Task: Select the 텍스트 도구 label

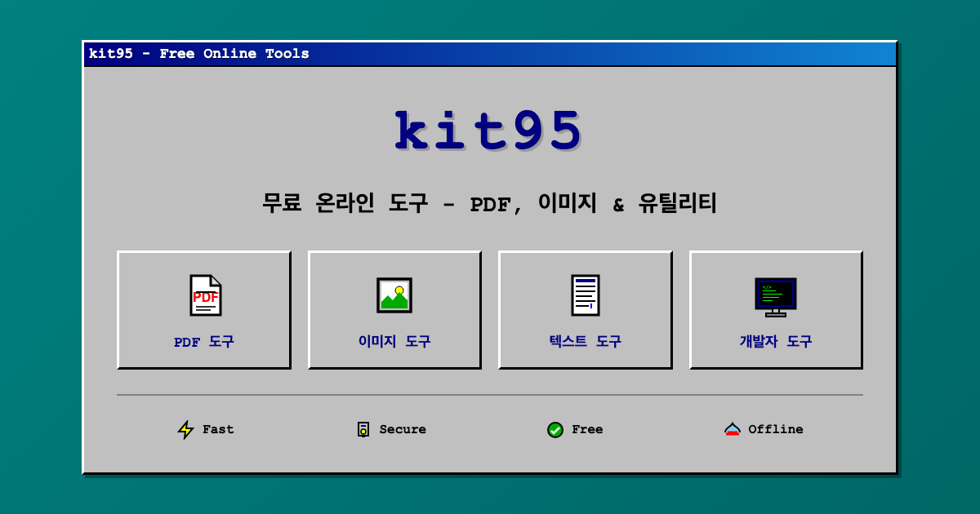Action: (585, 342)
